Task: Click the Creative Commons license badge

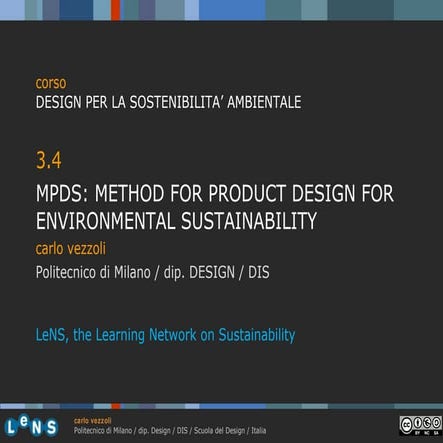Action: point(421,426)
